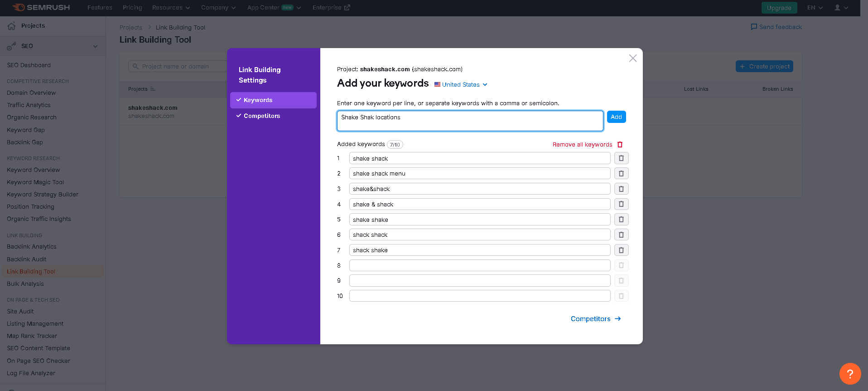Expand the App Center menu

[274, 8]
